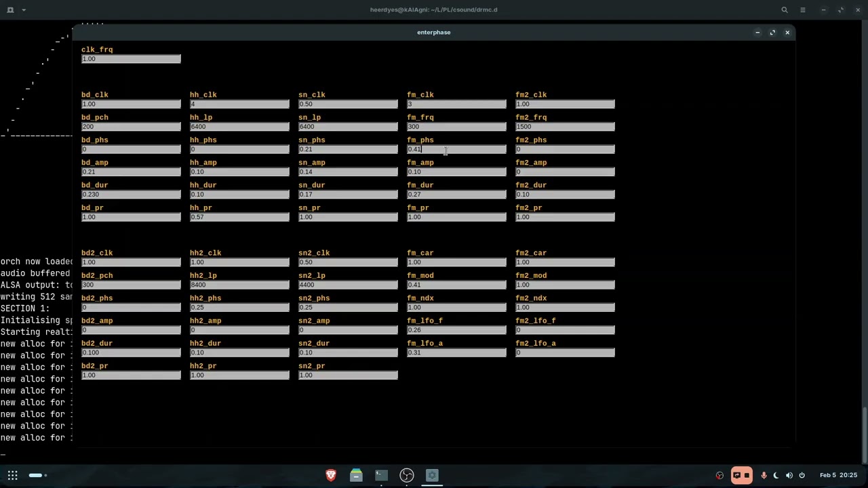Image resolution: width=868 pixels, height=488 pixels.
Task: Open the app grid launcher
Action: 13,475
